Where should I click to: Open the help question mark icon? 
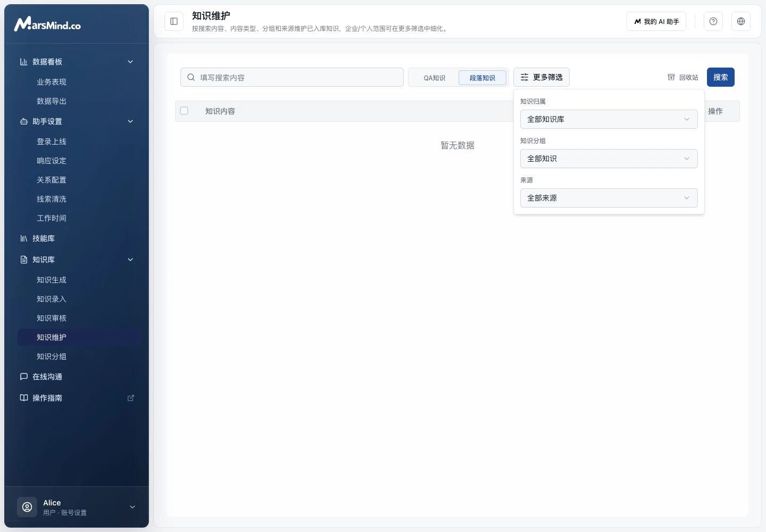pos(713,21)
